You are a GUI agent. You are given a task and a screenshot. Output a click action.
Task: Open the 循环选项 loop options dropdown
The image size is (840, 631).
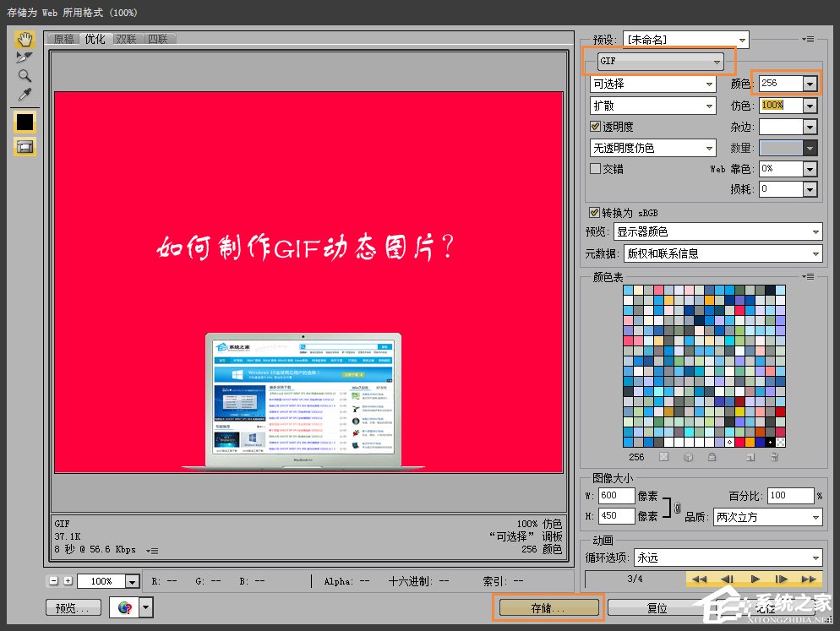(x=728, y=558)
